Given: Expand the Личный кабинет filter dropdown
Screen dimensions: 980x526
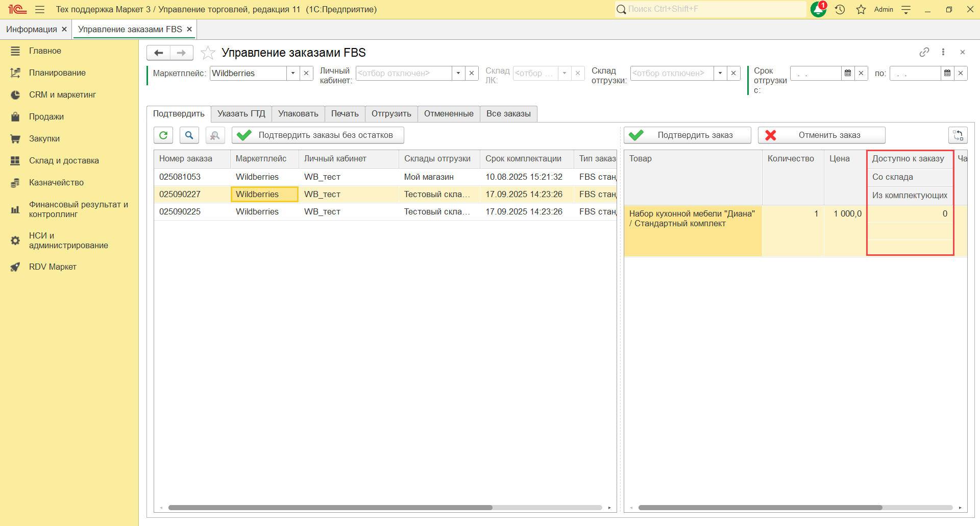Looking at the screenshot, I should [458, 73].
